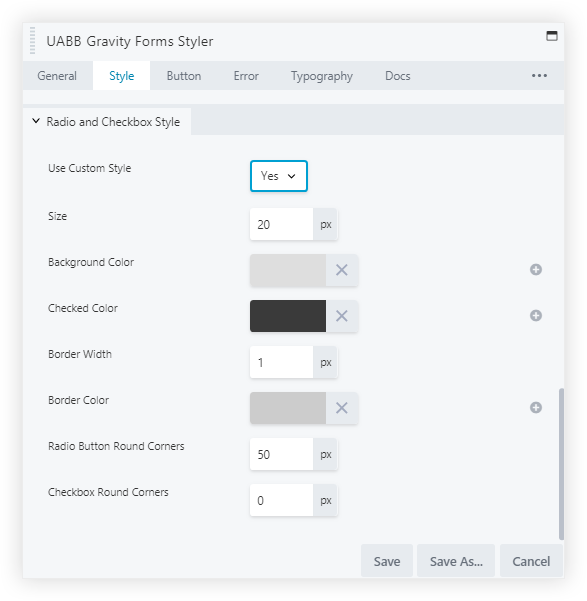587x601 pixels.
Task: Collapse Radio and Checkbox Style section
Action: [x=107, y=122]
